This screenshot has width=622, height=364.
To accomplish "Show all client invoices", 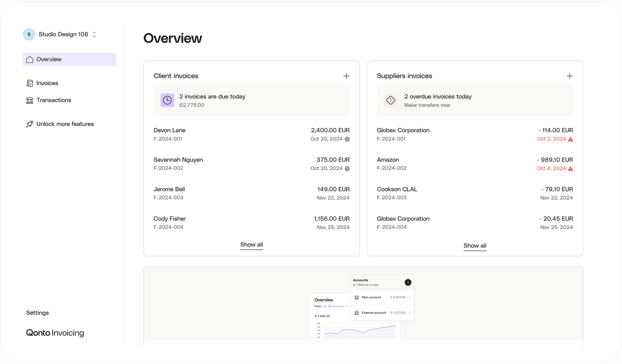I will tap(251, 244).
